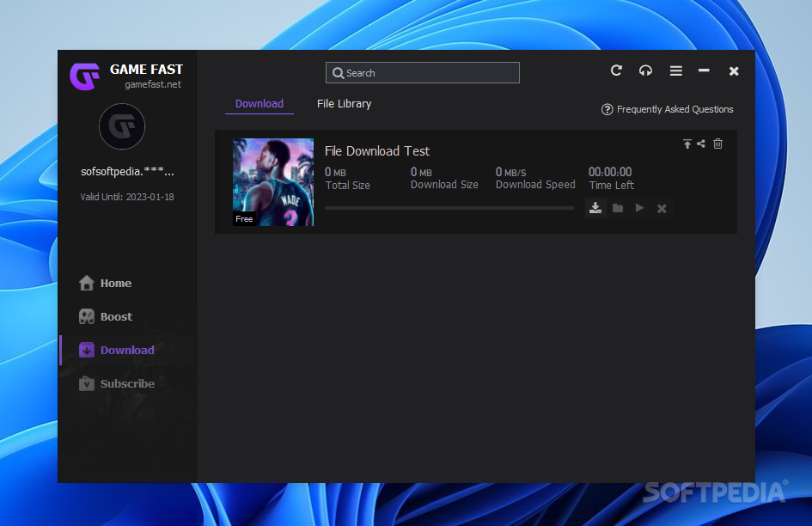Cancel the File Download Test download
This screenshot has height=526, width=812.
(x=662, y=208)
